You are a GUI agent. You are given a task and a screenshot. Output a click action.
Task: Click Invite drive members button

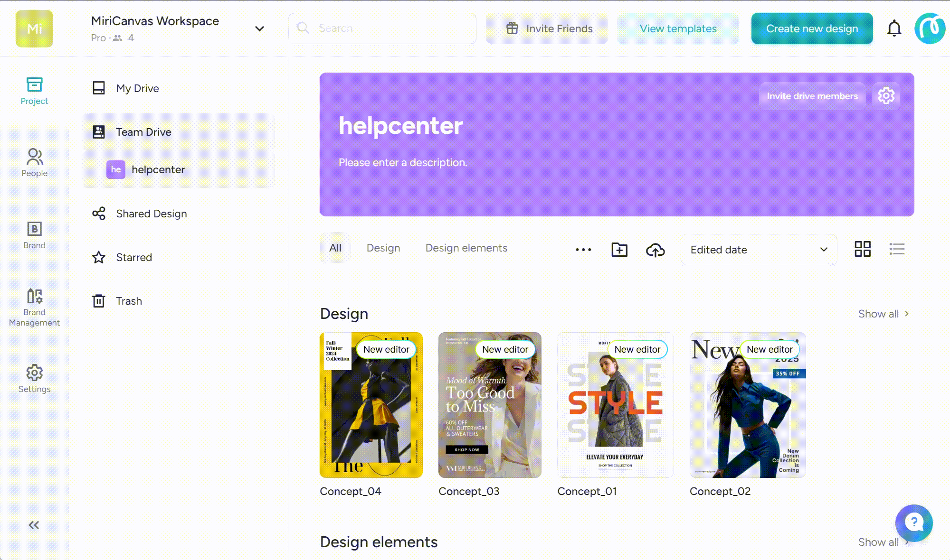coord(812,96)
